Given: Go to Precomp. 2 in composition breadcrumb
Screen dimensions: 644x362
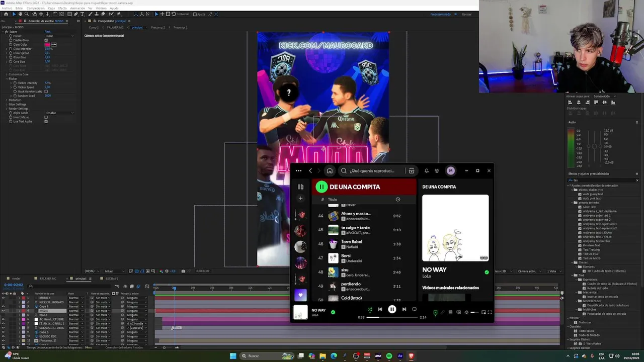Looking at the screenshot, I should pos(158,27).
